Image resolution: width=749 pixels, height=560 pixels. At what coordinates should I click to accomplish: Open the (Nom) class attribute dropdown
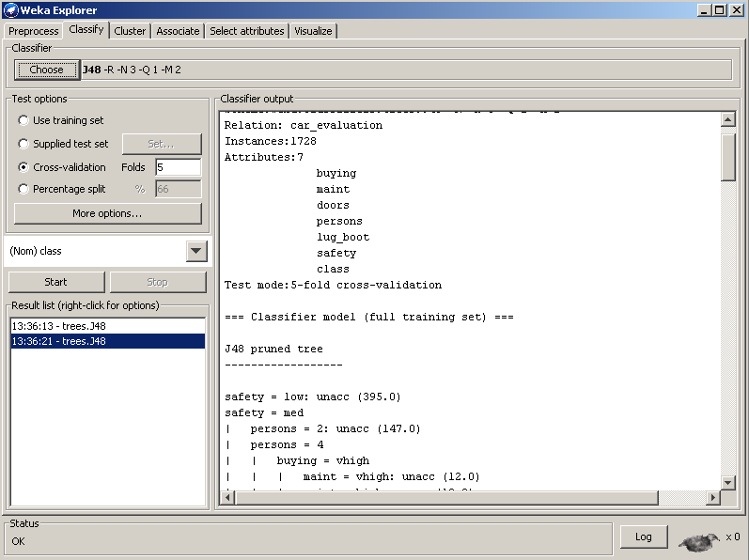pyautogui.click(x=196, y=251)
